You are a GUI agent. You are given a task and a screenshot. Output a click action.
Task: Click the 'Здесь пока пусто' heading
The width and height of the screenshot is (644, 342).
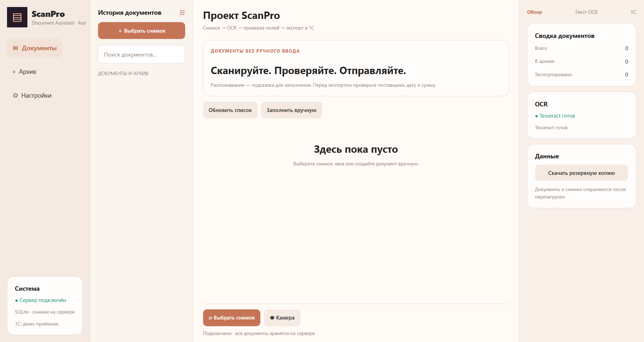tap(356, 149)
